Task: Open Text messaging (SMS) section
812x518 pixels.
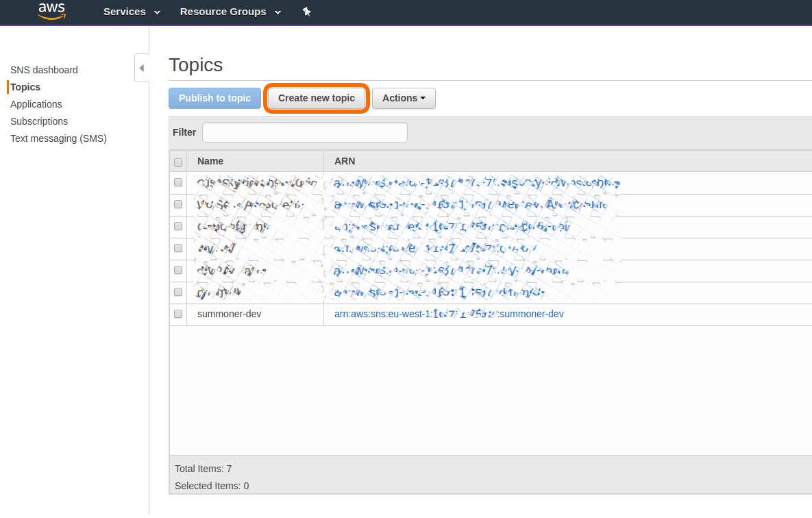Action: (x=58, y=138)
